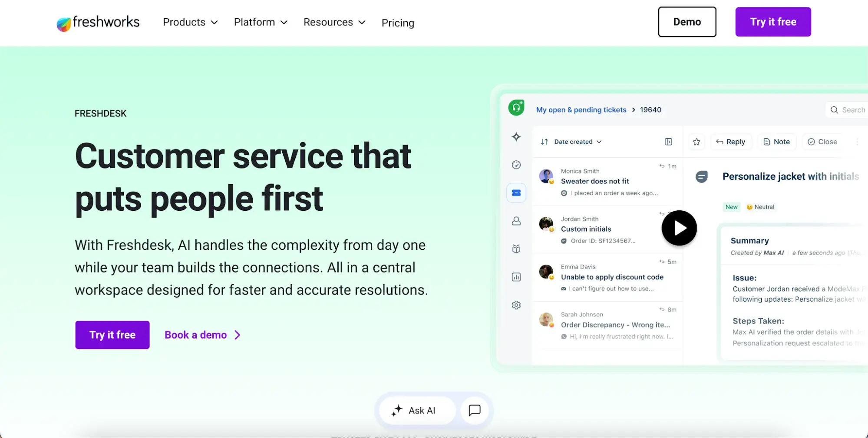Click the message icon beside ticket title
This screenshot has width=868, height=438.
(x=702, y=176)
